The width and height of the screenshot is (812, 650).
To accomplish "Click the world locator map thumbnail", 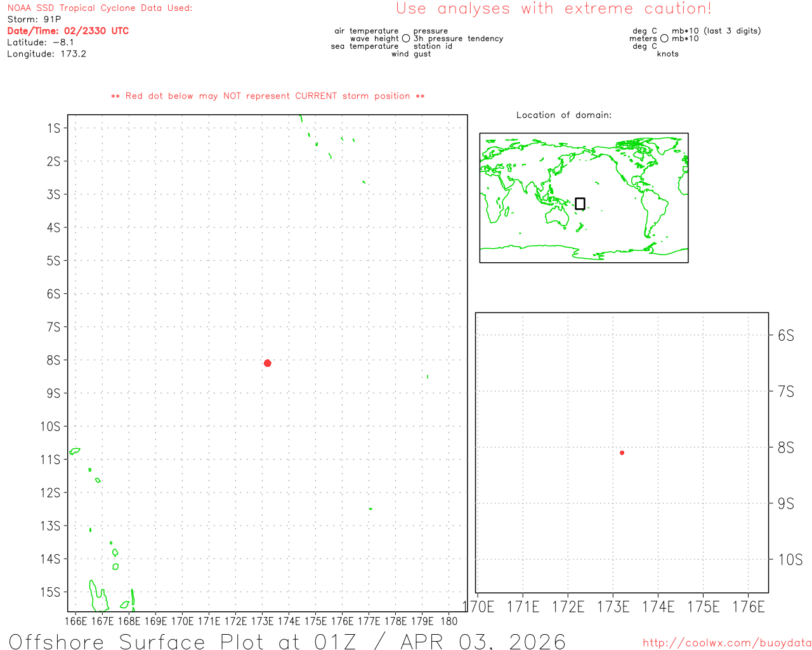I will [x=584, y=198].
